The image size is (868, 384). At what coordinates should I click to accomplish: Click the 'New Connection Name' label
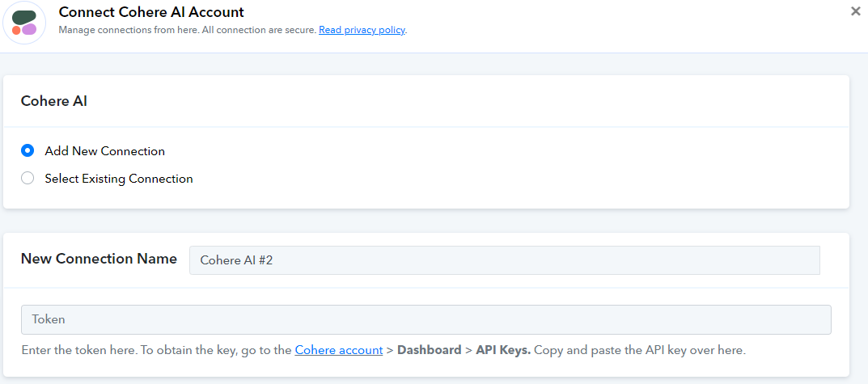[99, 259]
